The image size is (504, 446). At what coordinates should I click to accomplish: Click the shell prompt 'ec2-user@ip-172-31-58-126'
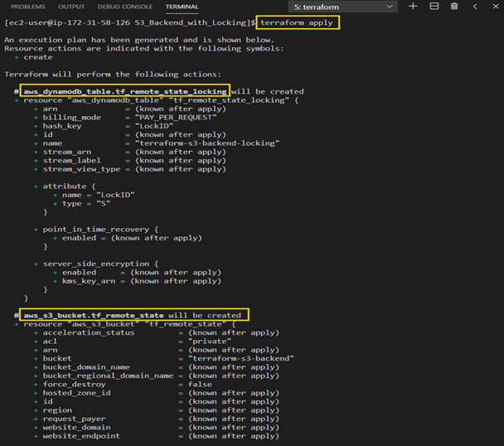pyautogui.click(x=69, y=22)
